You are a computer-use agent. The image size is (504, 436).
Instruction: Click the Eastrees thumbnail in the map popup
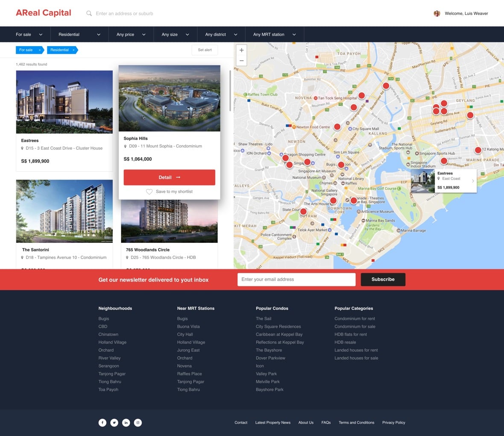coord(423,181)
